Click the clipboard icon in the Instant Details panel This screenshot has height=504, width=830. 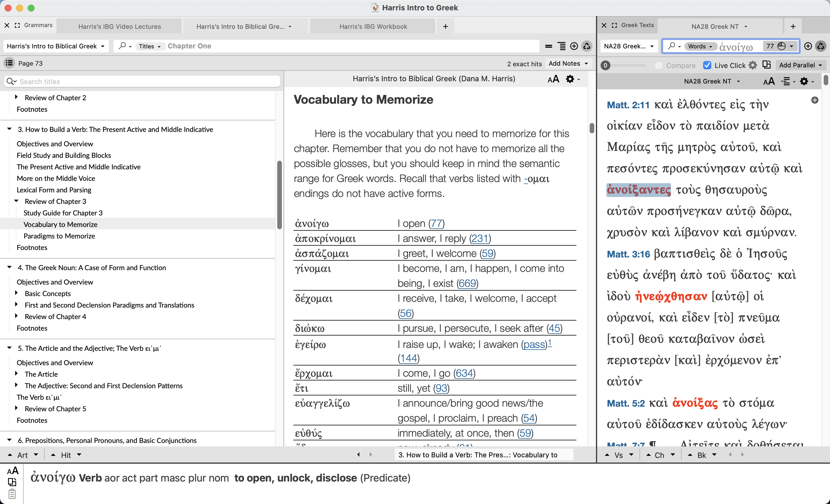pyautogui.click(x=12, y=494)
